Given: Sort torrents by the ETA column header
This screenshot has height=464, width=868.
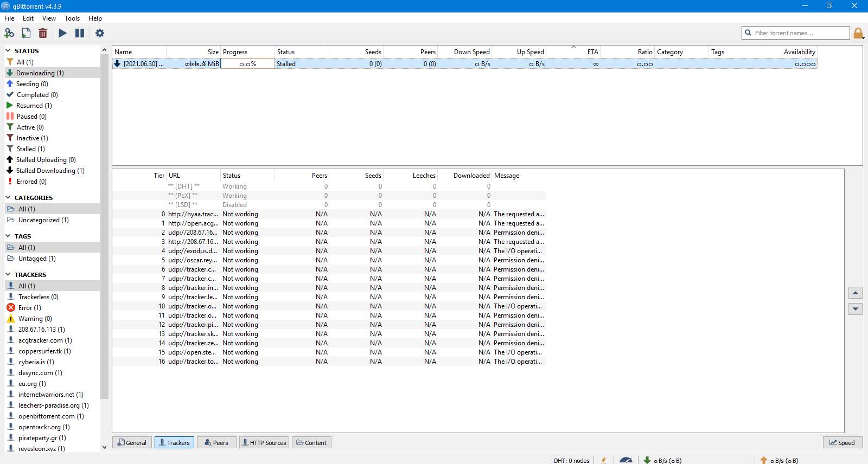Looking at the screenshot, I should (573, 52).
